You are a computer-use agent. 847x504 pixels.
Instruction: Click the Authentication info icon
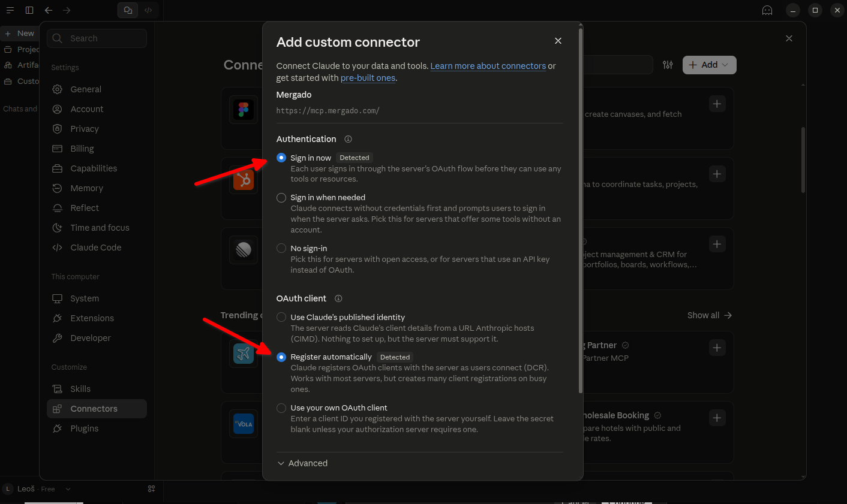348,139
